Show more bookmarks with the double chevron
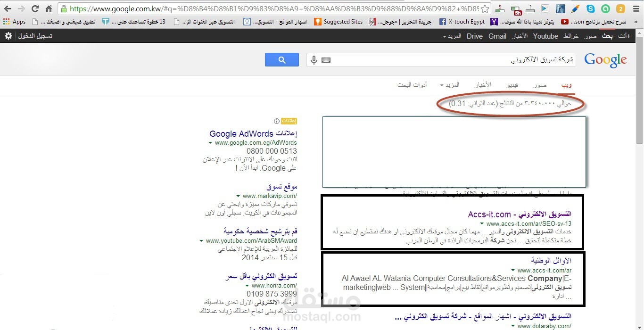This screenshot has height=330, width=644. pyautogui.click(x=637, y=22)
